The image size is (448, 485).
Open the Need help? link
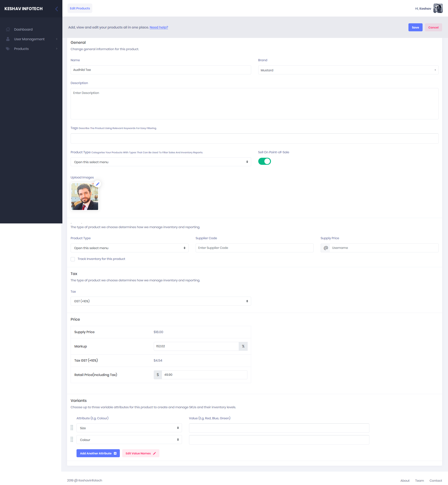click(159, 27)
